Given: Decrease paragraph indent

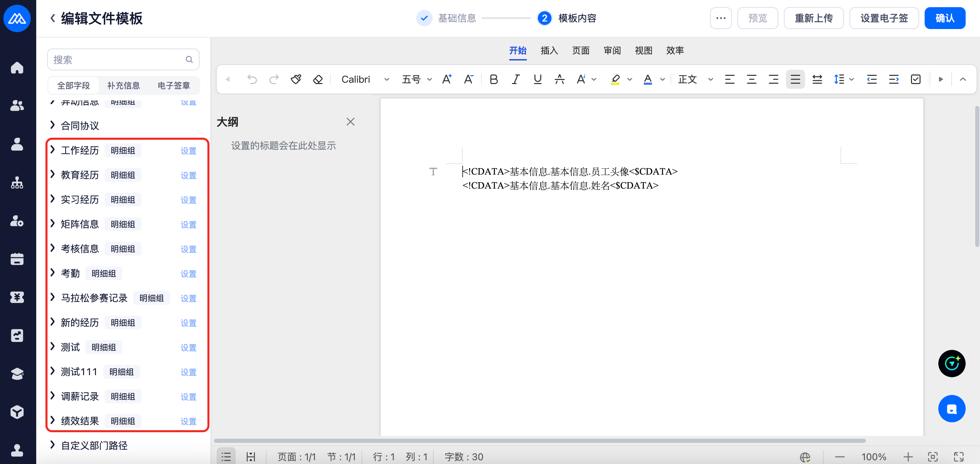Looking at the screenshot, I should [872, 79].
